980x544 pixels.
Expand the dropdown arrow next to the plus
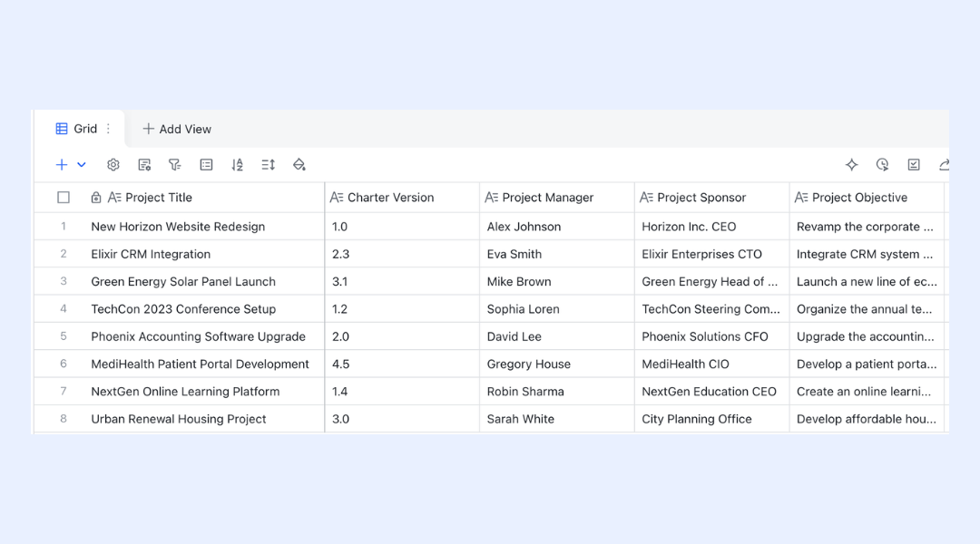click(x=82, y=165)
